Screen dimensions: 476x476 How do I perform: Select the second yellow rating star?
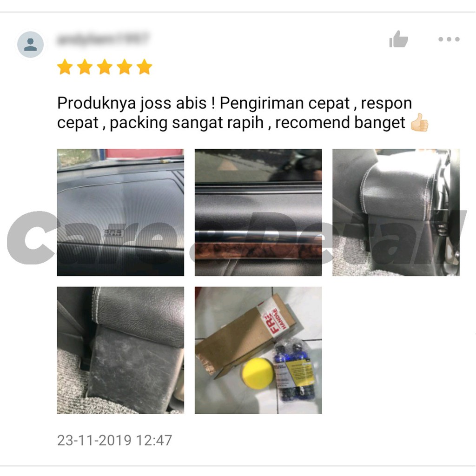(x=85, y=67)
